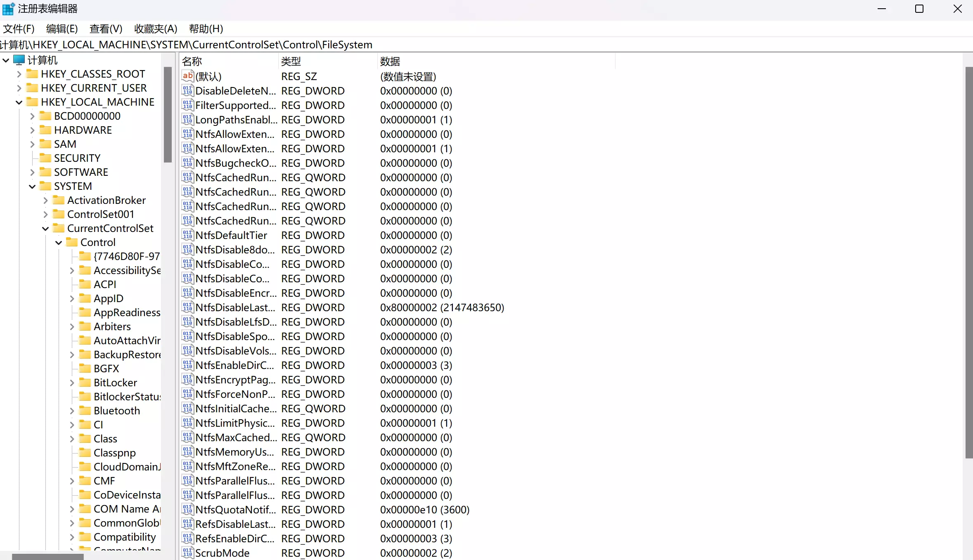Click the (默认) string value icon
The height and width of the screenshot is (560, 973).
coord(187,76)
